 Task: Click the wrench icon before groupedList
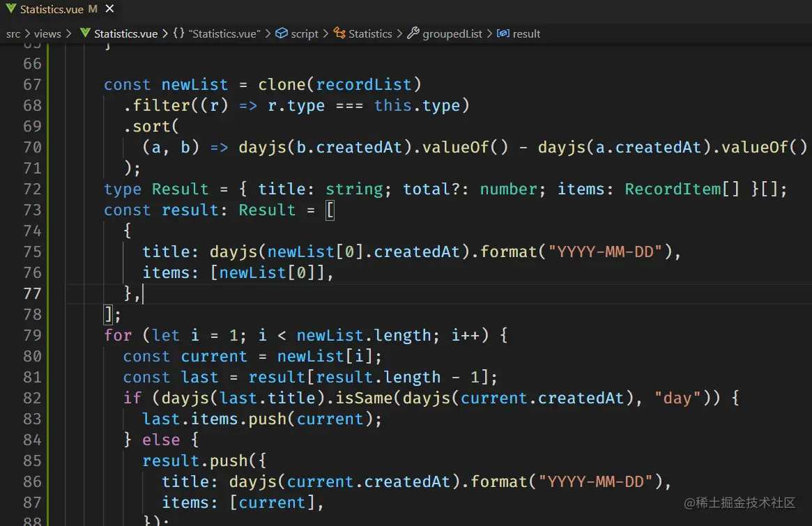(x=413, y=33)
